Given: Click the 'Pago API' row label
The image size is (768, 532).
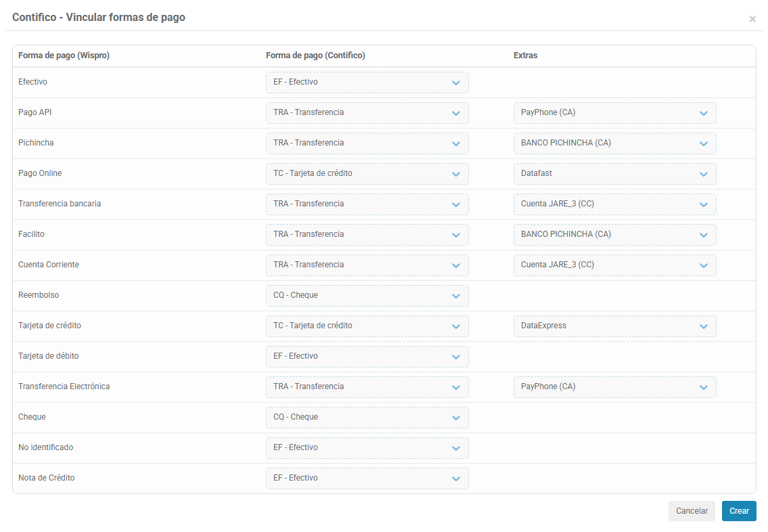Looking at the screenshot, I should 35,112.
